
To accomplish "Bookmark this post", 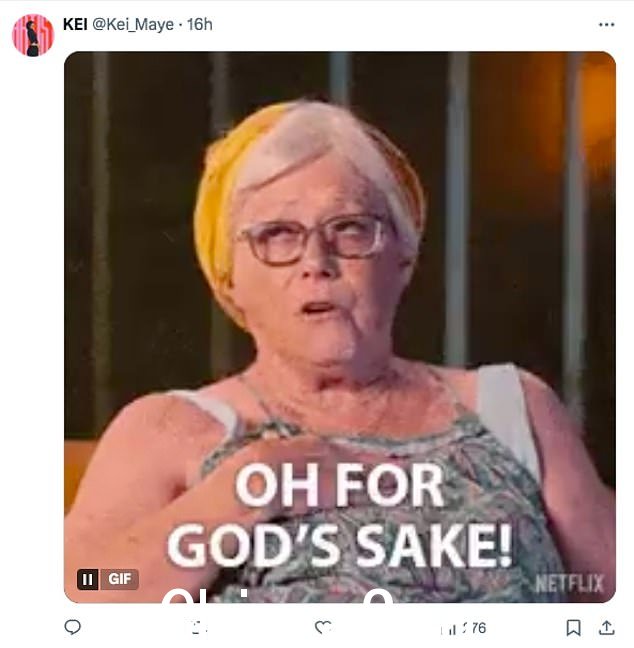I will (x=573, y=628).
